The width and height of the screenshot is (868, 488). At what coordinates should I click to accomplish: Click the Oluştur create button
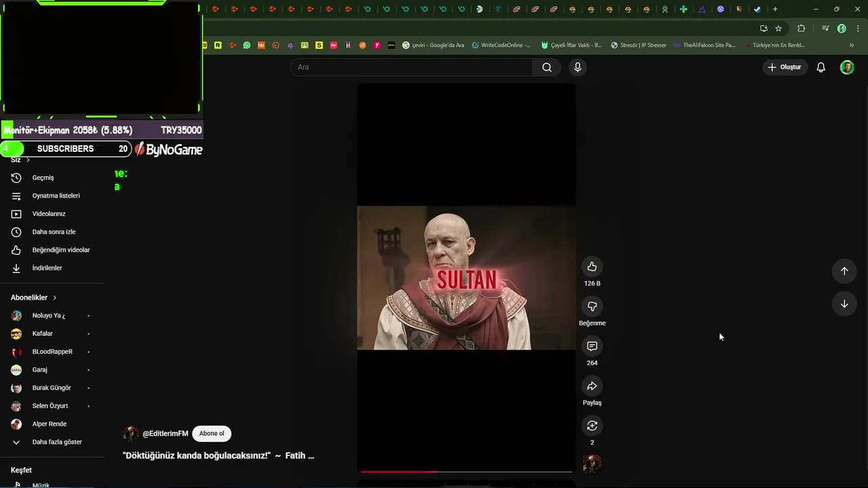coord(785,67)
